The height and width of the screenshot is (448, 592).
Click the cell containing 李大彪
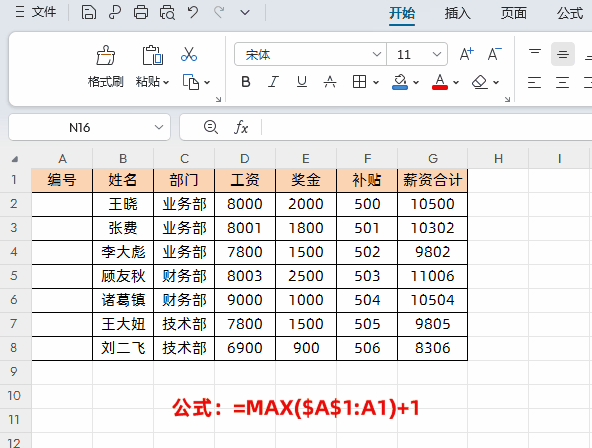click(x=123, y=252)
